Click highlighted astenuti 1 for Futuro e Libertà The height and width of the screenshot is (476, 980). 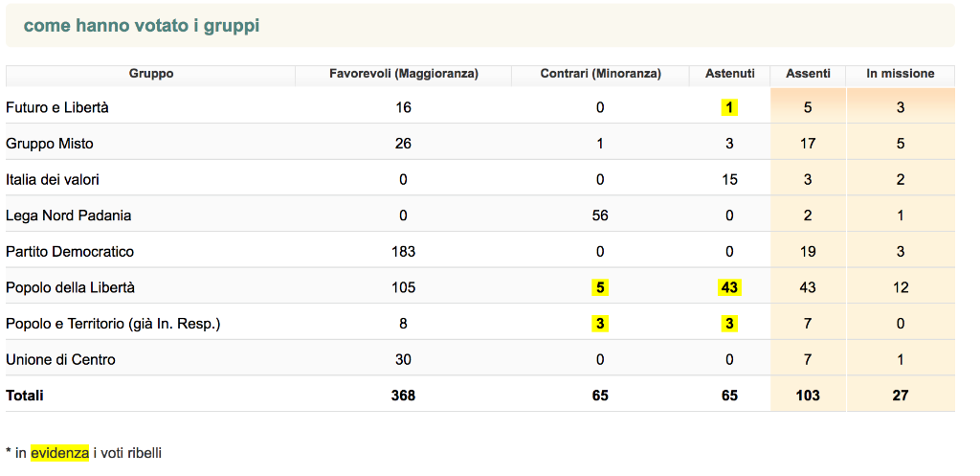(x=729, y=107)
